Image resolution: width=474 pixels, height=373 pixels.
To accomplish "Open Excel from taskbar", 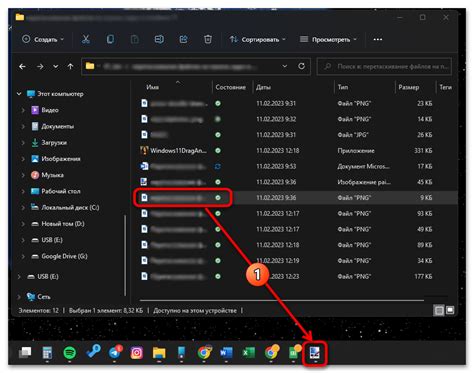I will (x=249, y=352).
